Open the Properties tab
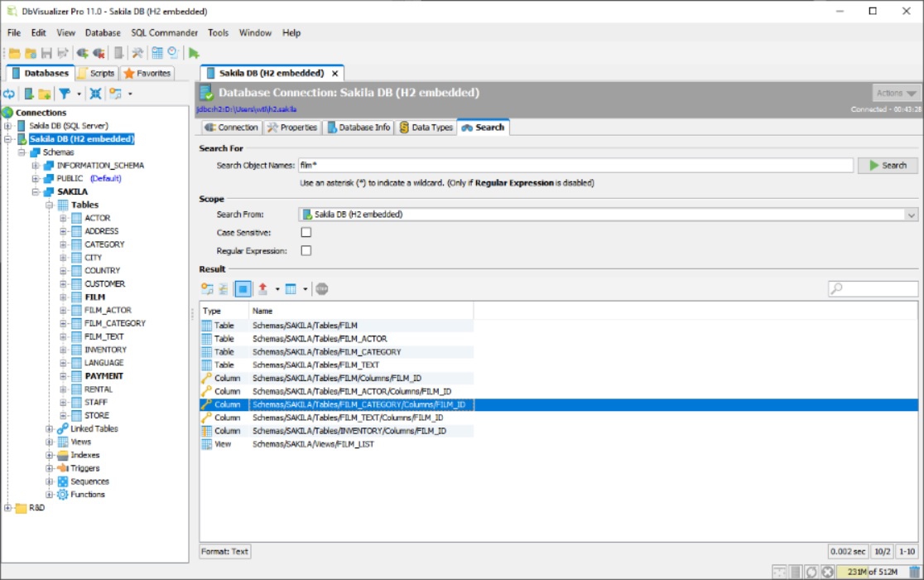Viewport: 924px width, 580px height. click(292, 128)
